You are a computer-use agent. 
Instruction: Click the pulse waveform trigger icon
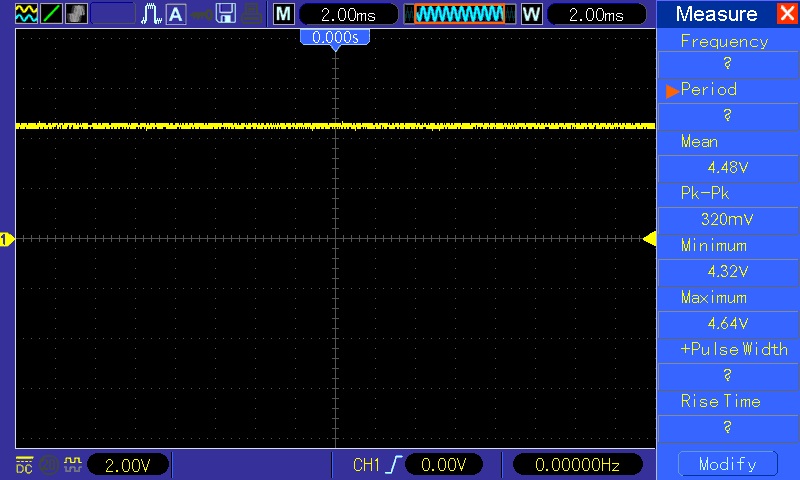tap(151, 14)
